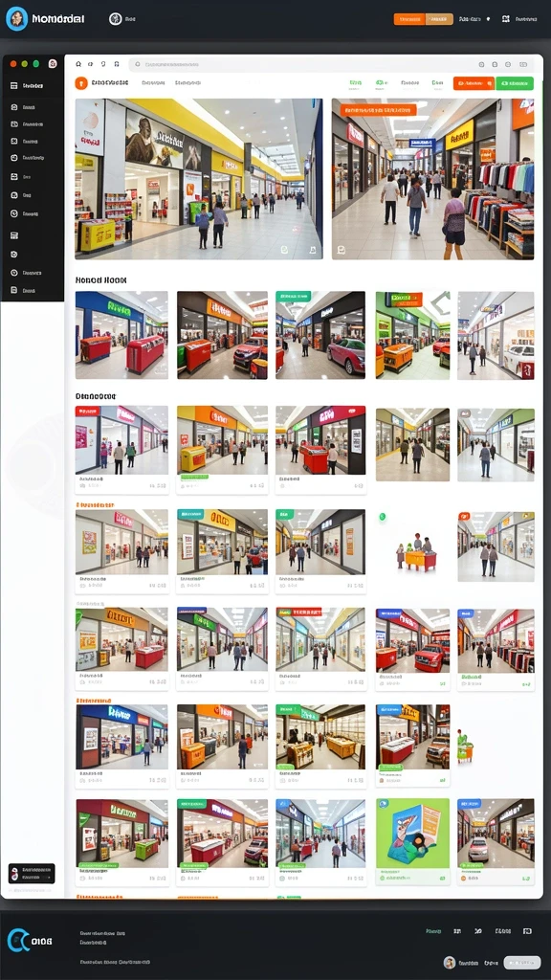Click the orange button left of the green header button
Image resolution: width=551 pixels, height=980 pixels.
point(474,83)
